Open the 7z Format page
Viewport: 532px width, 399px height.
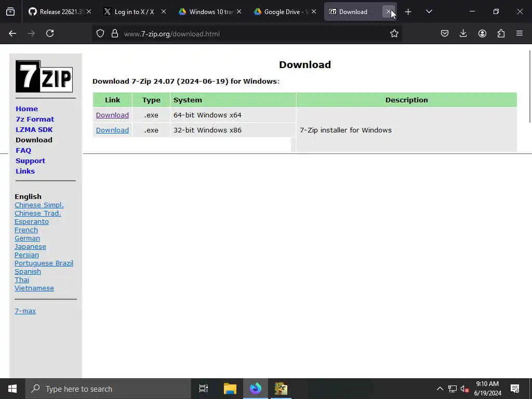tap(35, 119)
